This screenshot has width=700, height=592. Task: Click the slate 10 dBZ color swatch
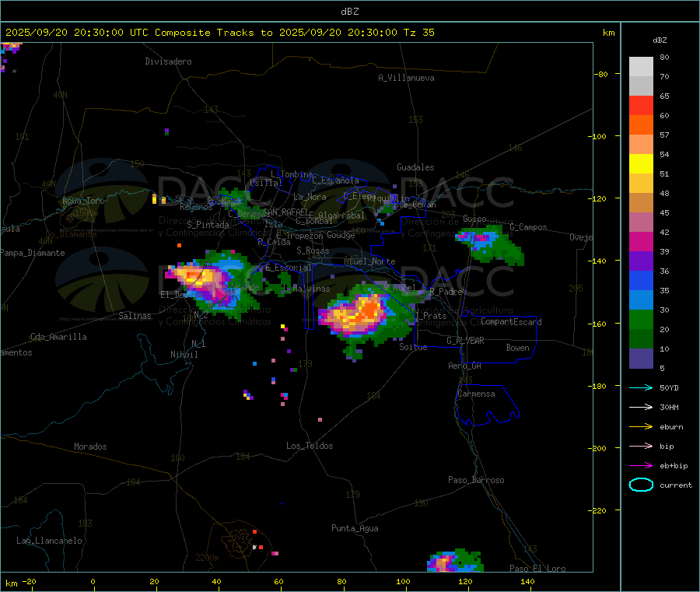641,359
